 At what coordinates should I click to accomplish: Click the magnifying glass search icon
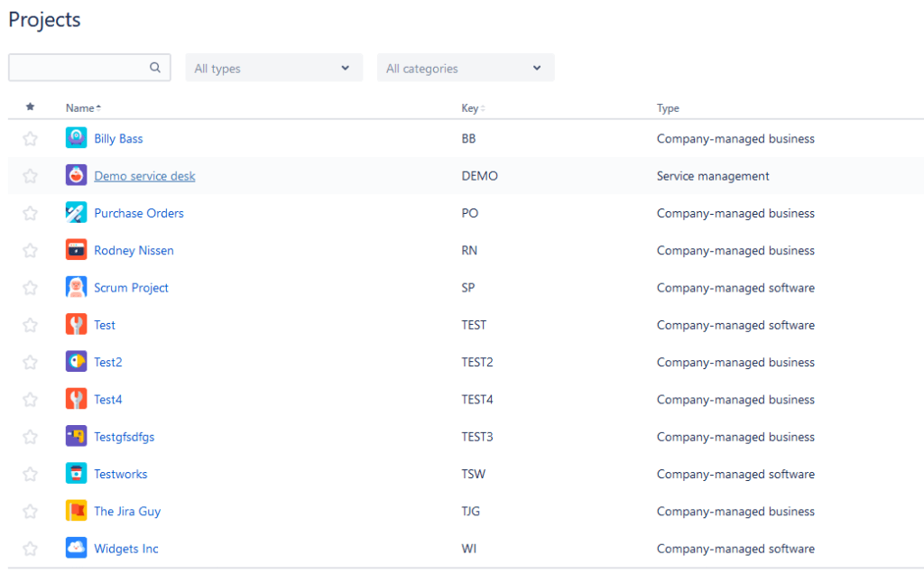pyautogui.click(x=155, y=68)
